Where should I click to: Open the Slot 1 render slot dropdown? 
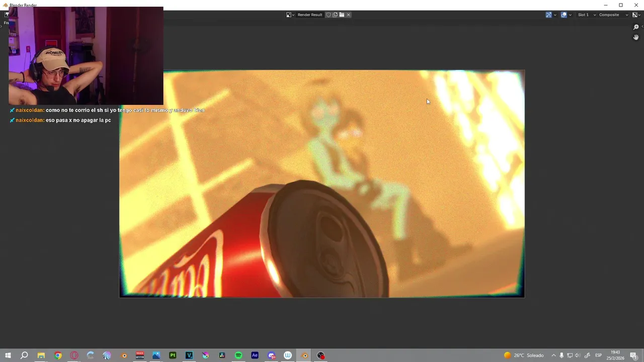[587, 15]
